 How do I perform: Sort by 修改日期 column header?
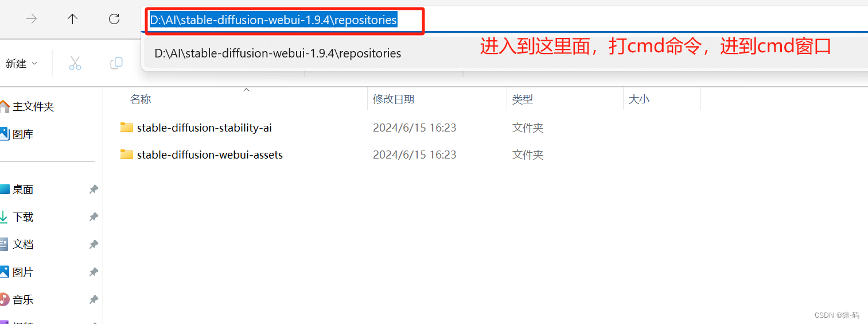[394, 99]
